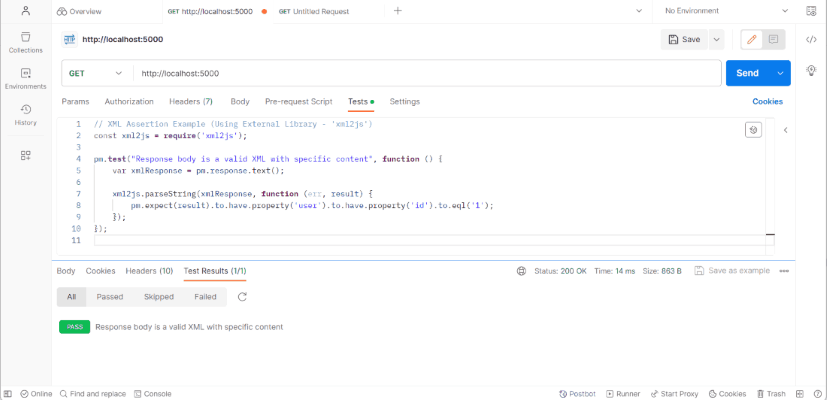Viewport: 827px width, 400px height.
Task: Expand the open tabs dropdown chevron
Action: [x=639, y=11]
